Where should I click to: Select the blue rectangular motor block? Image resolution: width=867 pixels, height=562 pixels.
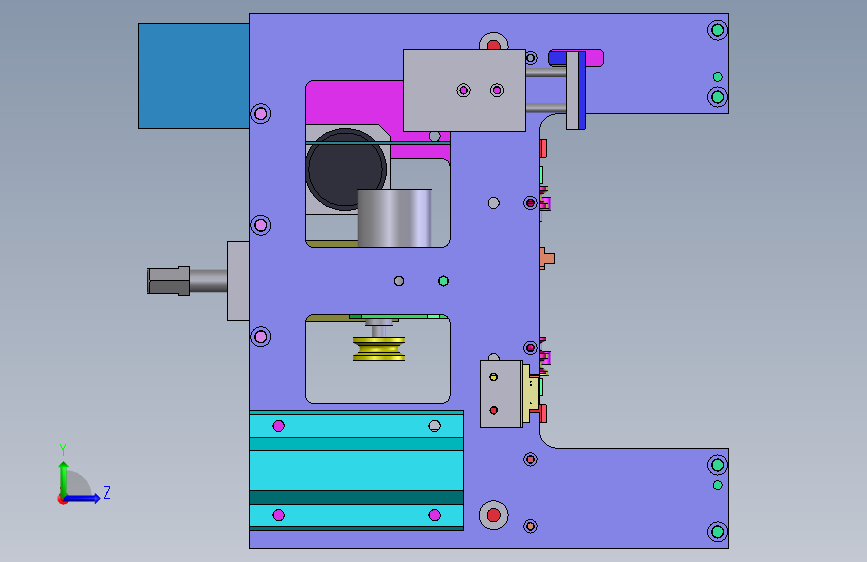[x=194, y=76]
